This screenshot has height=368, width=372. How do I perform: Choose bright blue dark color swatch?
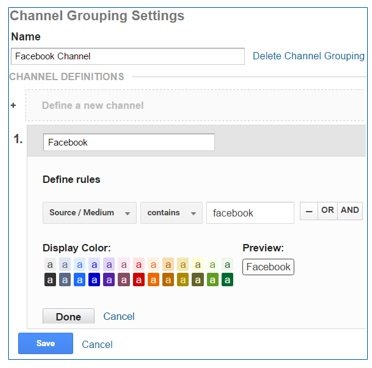79,280
